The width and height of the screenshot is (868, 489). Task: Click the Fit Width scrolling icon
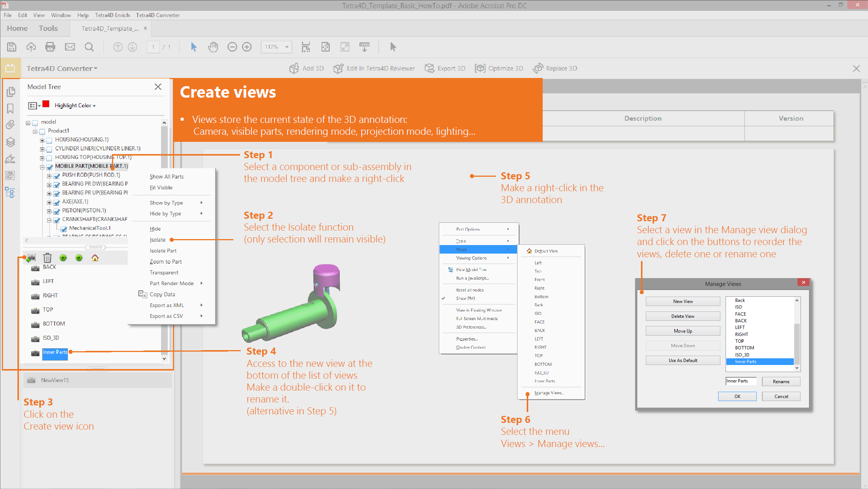pos(306,47)
